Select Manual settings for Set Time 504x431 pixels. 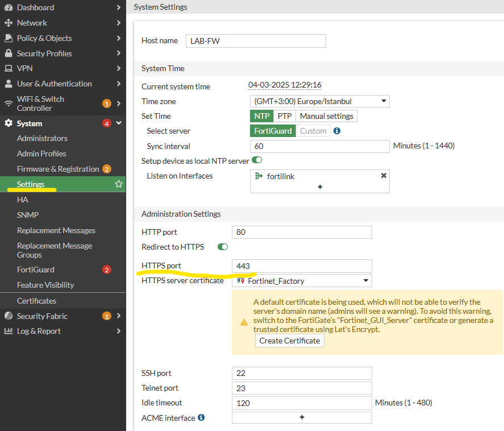click(326, 116)
